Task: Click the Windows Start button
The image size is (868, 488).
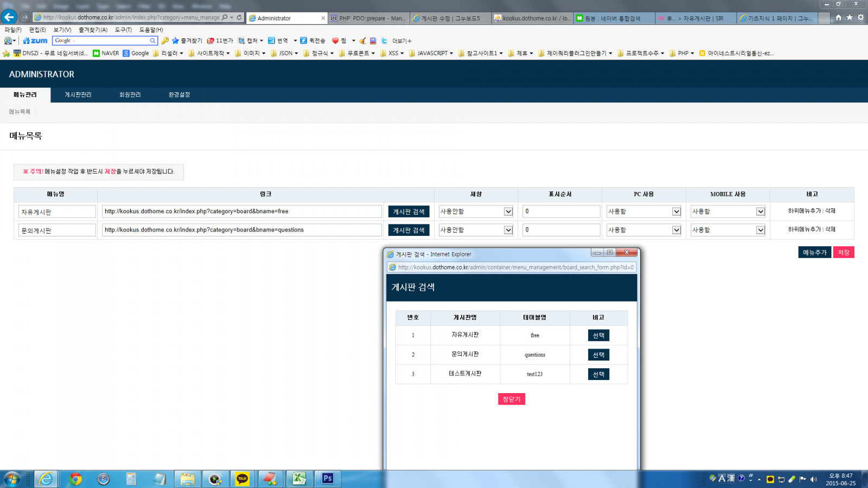Action: coord(12,479)
